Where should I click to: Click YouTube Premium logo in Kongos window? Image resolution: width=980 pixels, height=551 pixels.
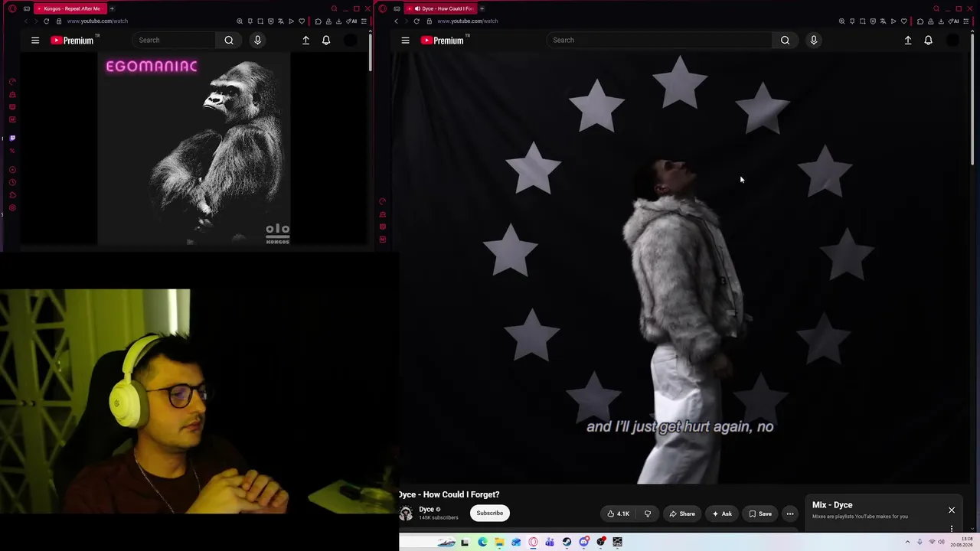pos(72,40)
